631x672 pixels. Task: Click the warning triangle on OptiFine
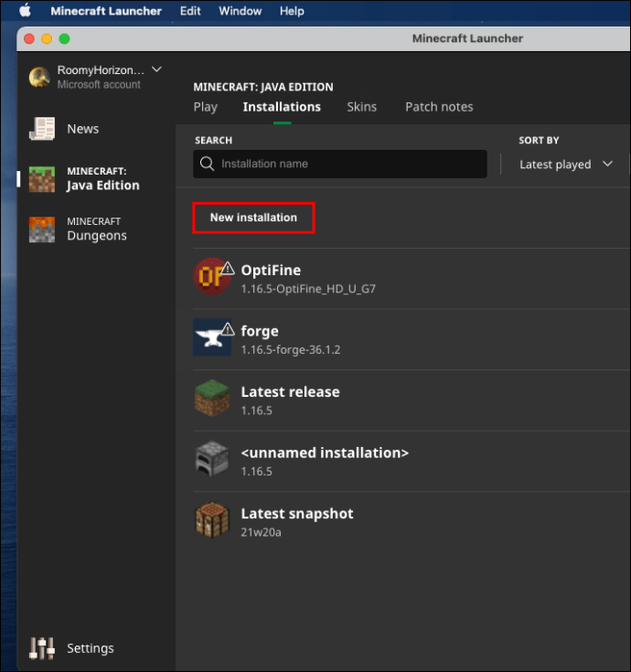(x=228, y=268)
